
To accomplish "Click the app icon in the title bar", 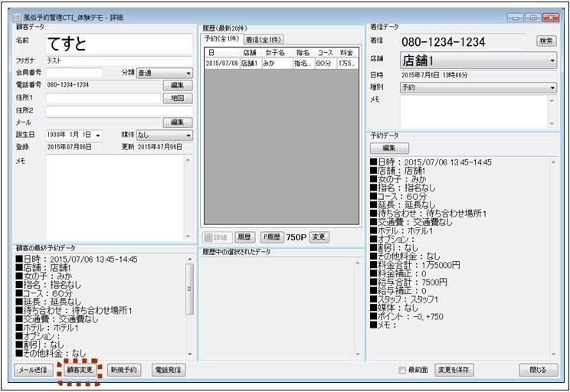I will (x=17, y=17).
